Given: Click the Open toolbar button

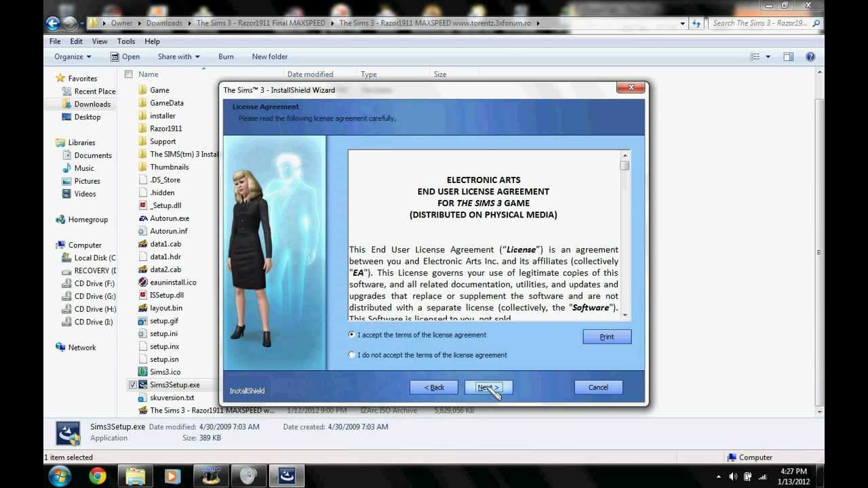Looking at the screenshot, I should click(125, 57).
